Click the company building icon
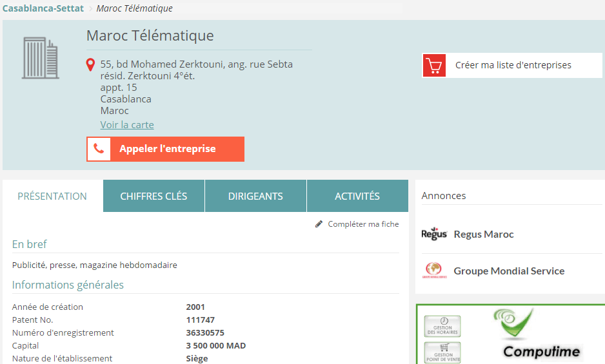 [41, 58]
